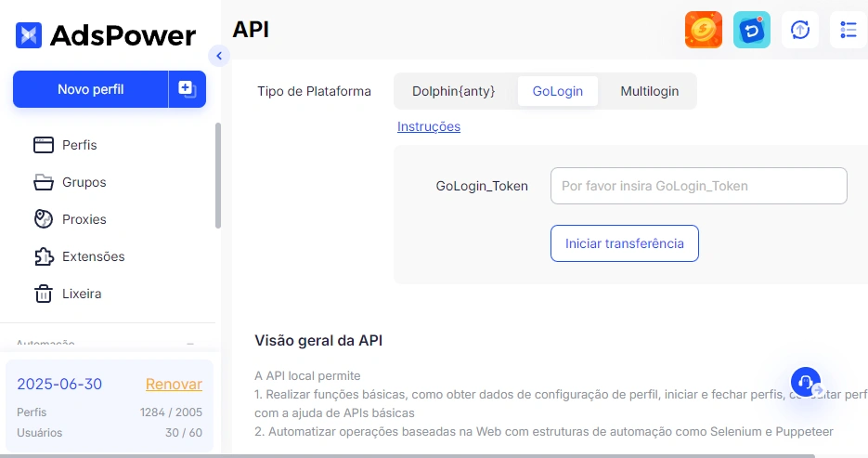
Task: Click the orange coin rewards icon
Action: 703,30
